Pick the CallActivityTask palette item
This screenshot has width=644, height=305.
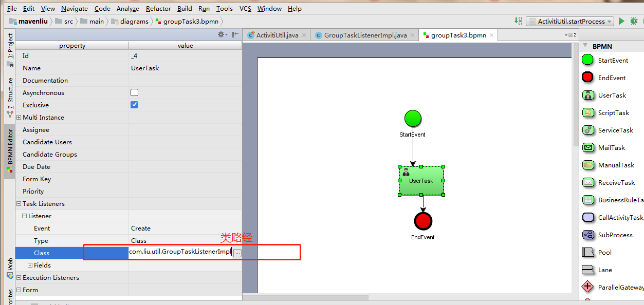(x=613, y=217)
